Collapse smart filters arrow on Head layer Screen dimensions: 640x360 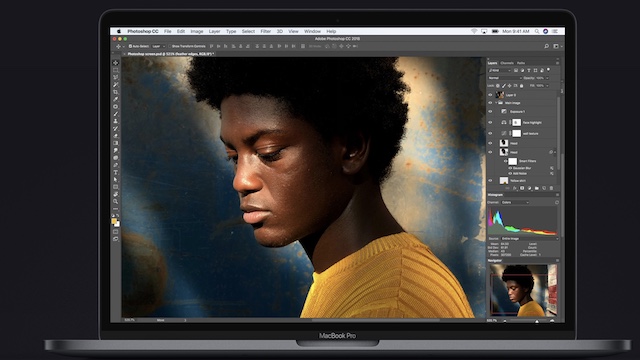[555, 152]
